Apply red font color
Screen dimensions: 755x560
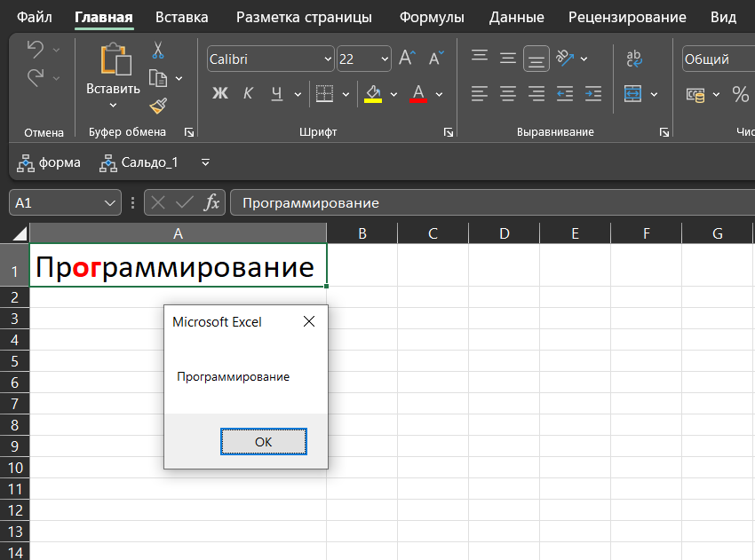(418, 93)
